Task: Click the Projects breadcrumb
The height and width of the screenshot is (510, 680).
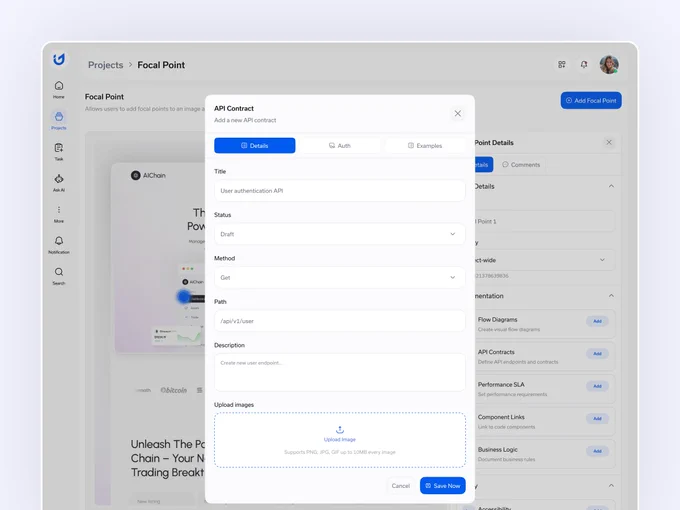Action: coord(105,65)
